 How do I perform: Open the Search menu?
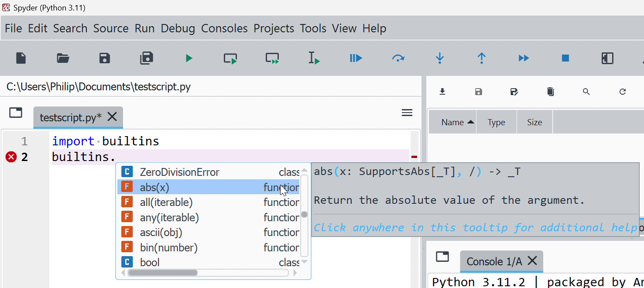[70, 28]
